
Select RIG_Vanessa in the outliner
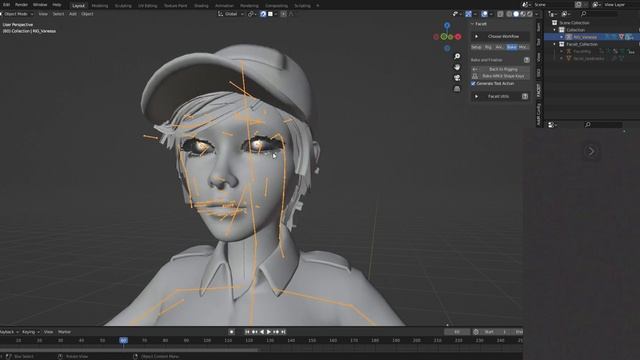pyautogui.click(x=585, y=37)
